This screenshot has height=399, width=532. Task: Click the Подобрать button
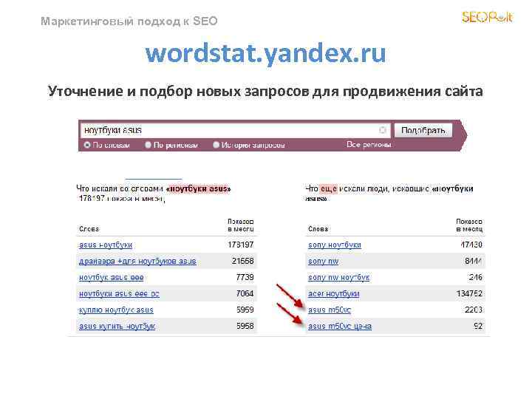click(423, 130)
